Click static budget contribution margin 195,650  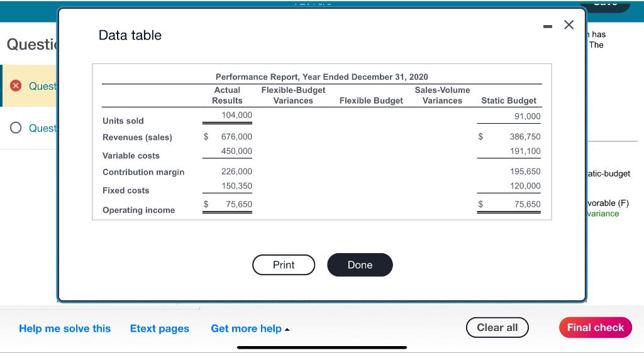[525, 171]
